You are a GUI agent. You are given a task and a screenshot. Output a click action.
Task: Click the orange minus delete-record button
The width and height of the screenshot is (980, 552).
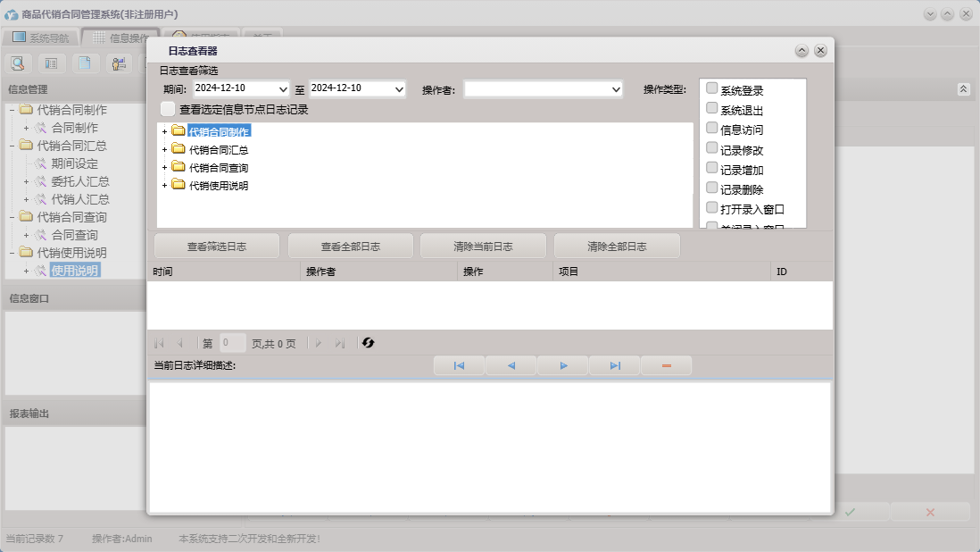coord(666,366)
